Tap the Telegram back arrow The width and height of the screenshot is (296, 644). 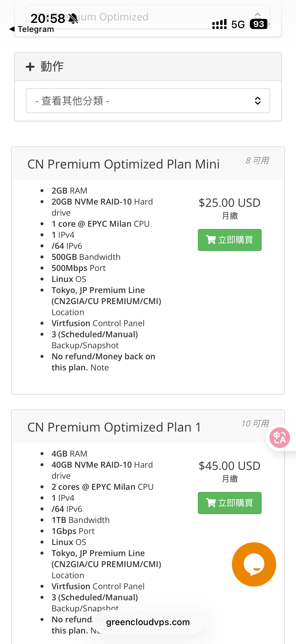(12, 29)
